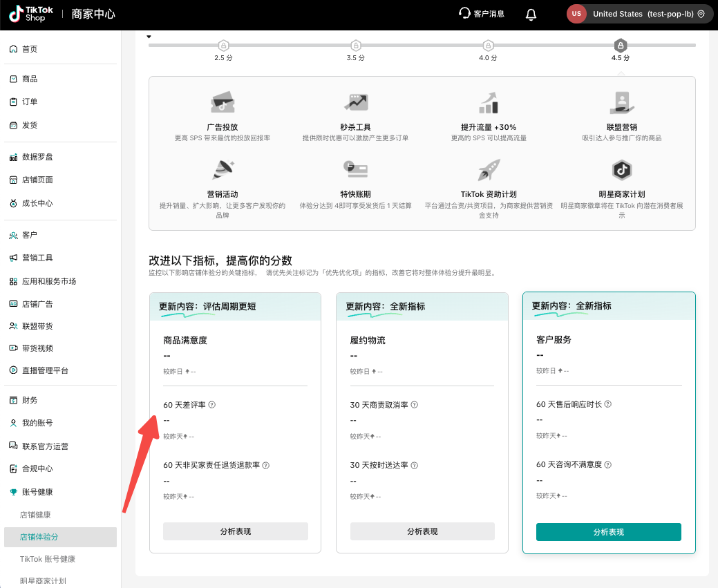Click the 联盟营销 marketer icon
The height and width of the screenshot is (588, 718).
pyautogui.click(x=621, y=102)
